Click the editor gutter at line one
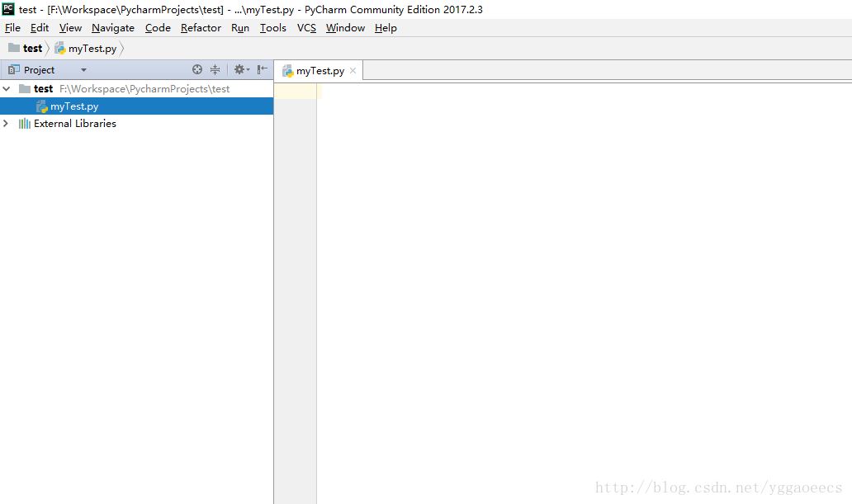Screen dimensions: 852x504 296,91
